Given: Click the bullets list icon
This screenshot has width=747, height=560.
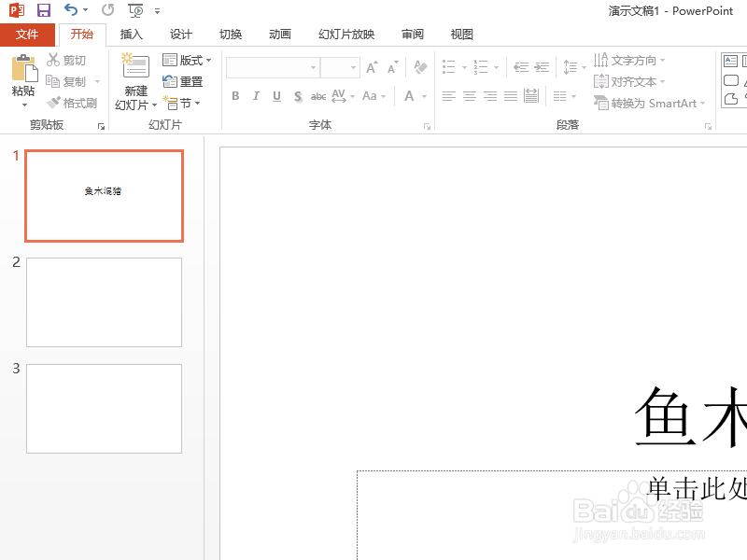Looking at the screenshot, I should click(449, 67).
